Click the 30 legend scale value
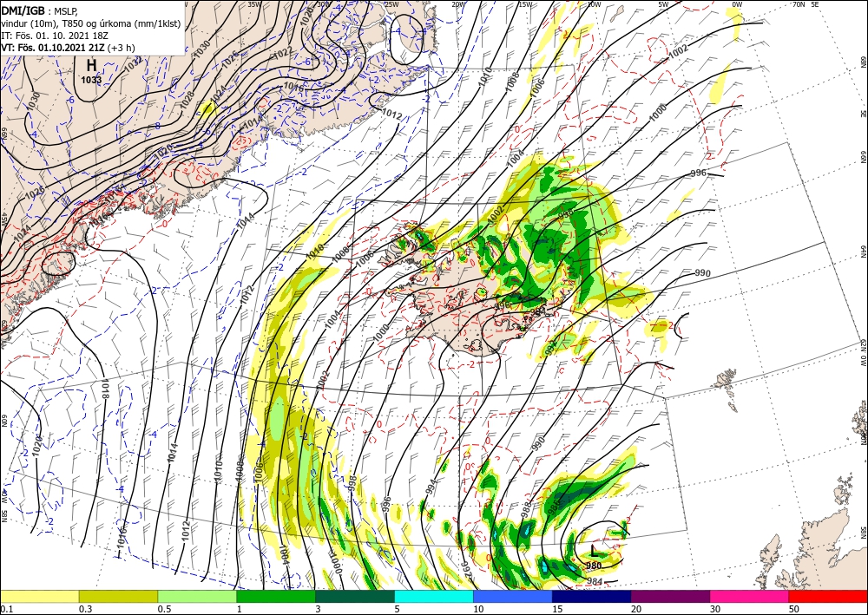 coord(714,609)
